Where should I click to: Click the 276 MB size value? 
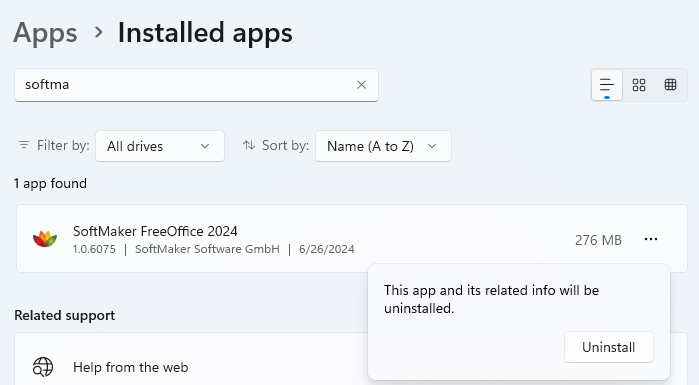tap(598, 240)
